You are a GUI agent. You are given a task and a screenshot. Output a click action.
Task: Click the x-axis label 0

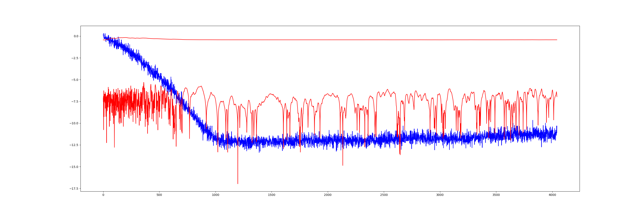tap(103, 195)
